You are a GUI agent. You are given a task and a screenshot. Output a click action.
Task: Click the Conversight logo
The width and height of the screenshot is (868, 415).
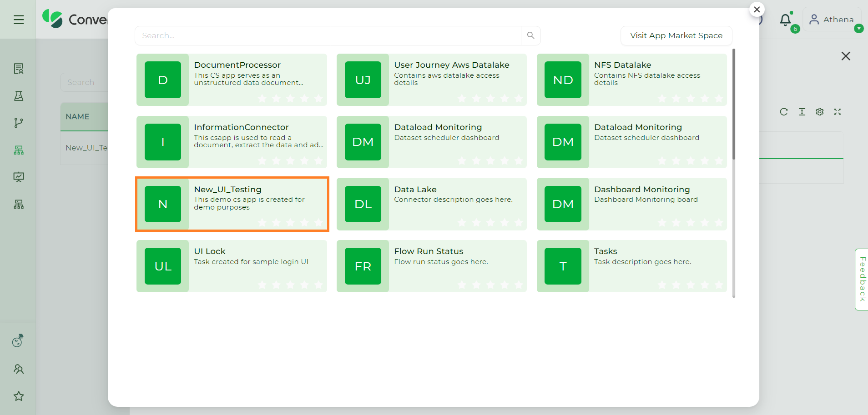click(75, 19)
